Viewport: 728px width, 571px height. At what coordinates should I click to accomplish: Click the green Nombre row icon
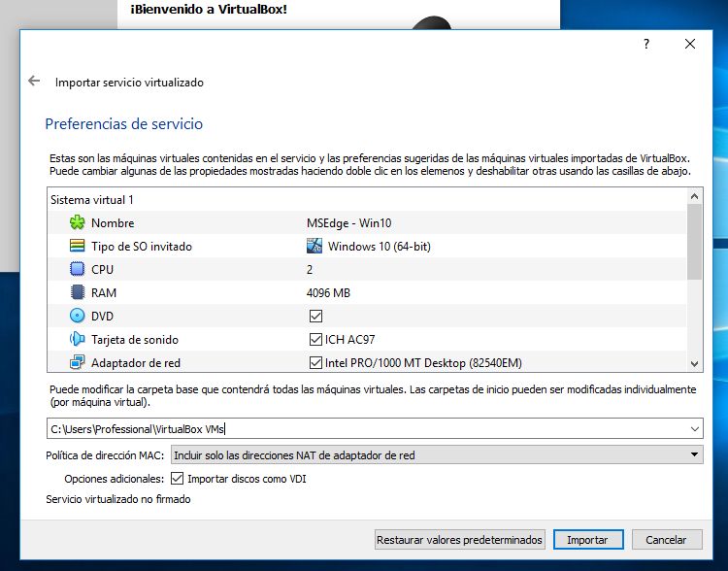[x=77, y=222]
